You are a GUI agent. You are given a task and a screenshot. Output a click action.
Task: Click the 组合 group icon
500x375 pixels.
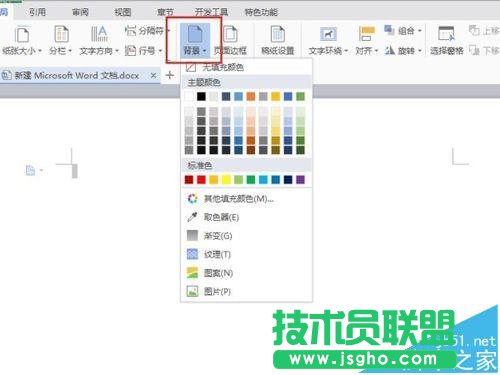(389, 30)
